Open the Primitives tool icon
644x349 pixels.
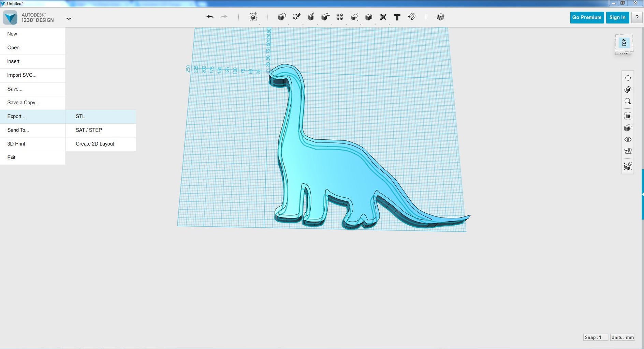point(281,17)
